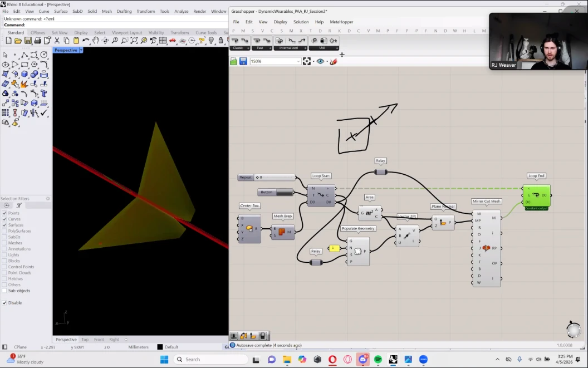Click the Selection Filters gear icon
The width and height of the screenshot is (588, 368).
coord(48,199)
